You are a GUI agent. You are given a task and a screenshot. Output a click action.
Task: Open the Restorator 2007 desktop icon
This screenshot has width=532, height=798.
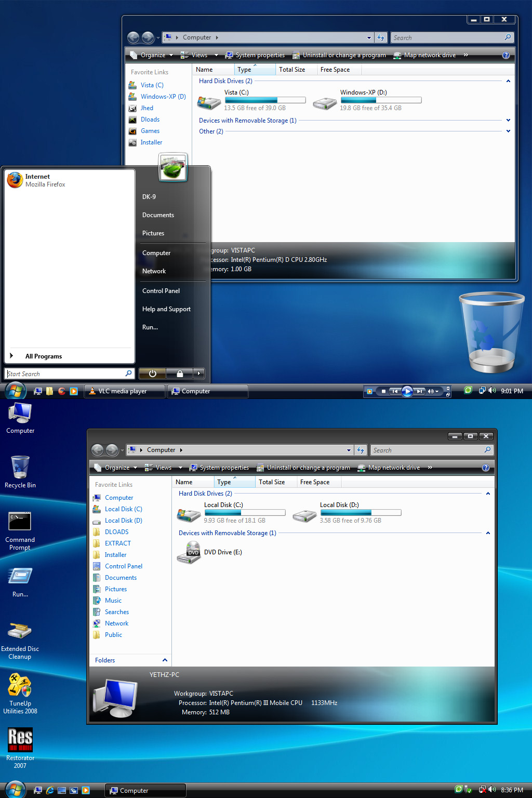[20, 740]
